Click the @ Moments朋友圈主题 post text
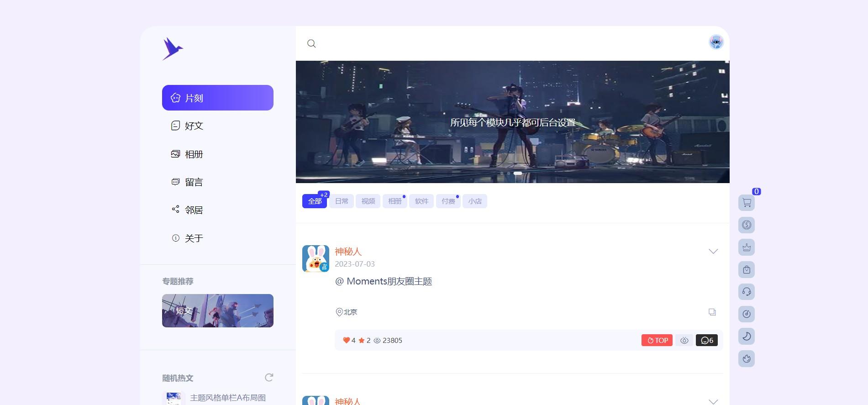The image size is (868, 405). pos(384,281)
